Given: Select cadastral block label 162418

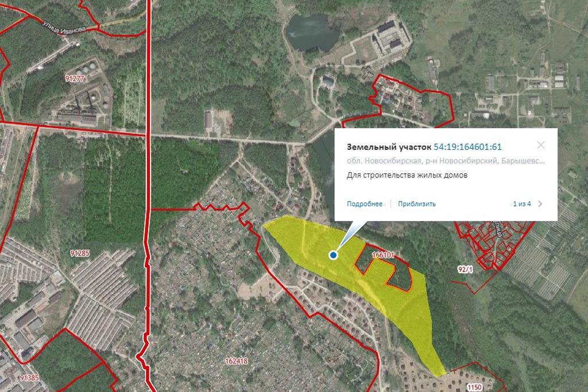Looking at the screenshot, I should point(237,361).
